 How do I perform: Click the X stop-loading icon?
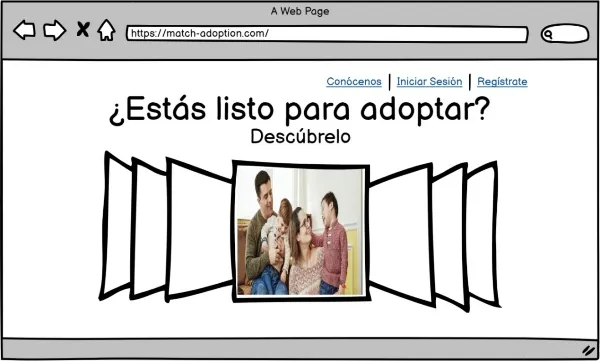[83, 29]
